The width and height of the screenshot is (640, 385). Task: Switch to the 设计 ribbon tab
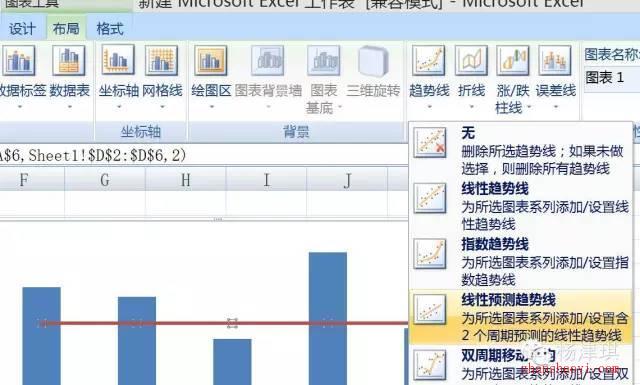[x=22, y=29]
